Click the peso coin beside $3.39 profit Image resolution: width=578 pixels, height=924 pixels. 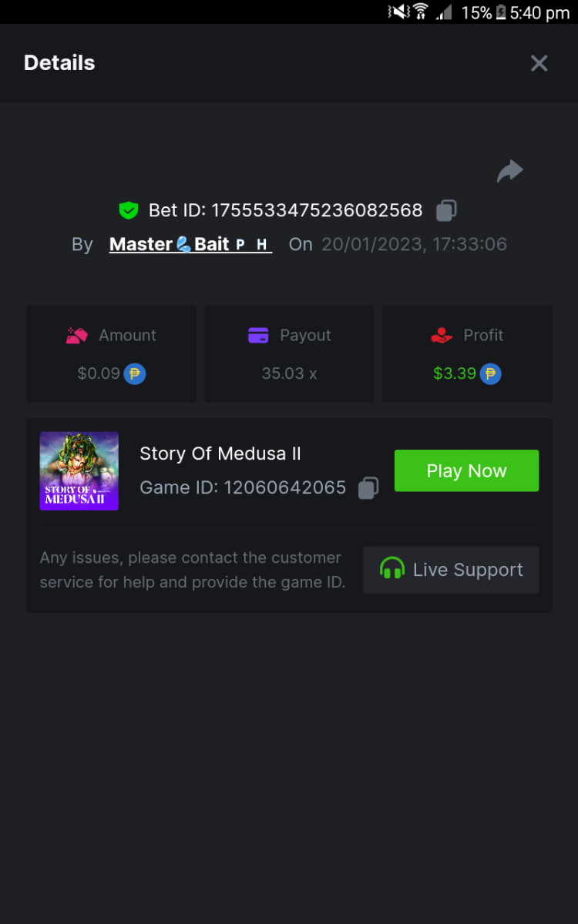pos(490,374)
